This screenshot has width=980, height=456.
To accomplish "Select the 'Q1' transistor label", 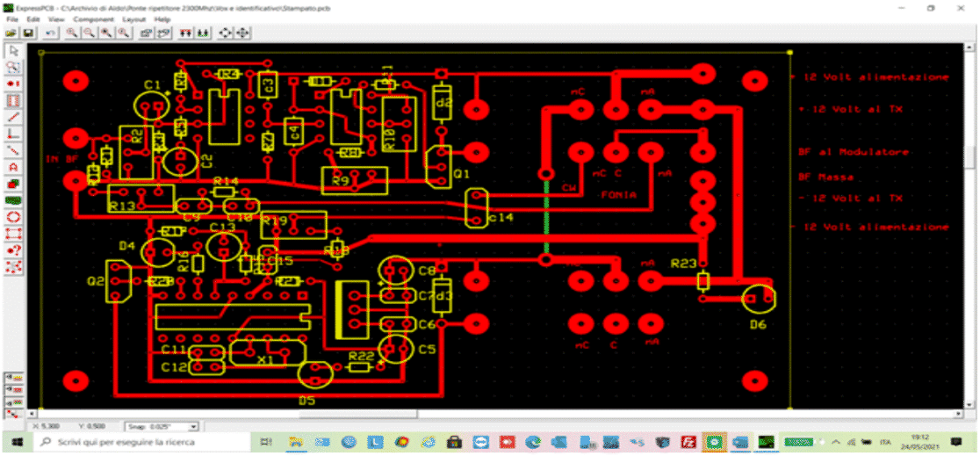I will (462, 174).
